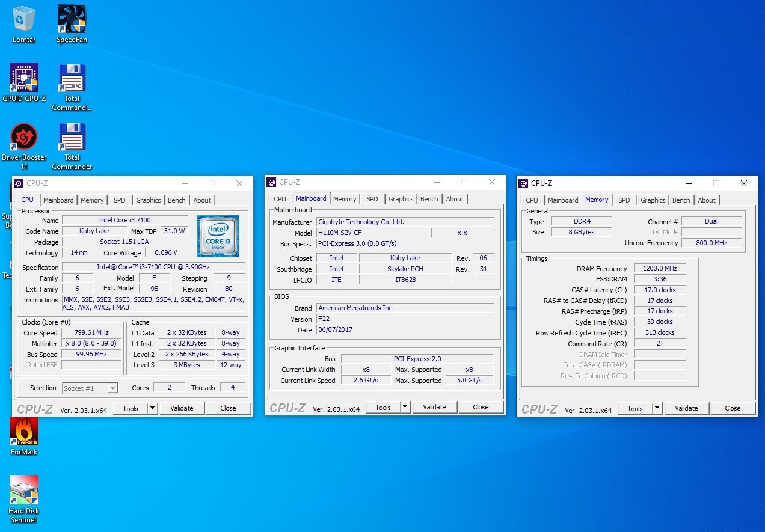Open Total Commander shortcut below the 64-bit one
Viewport: 765px width, 532px height.
pos(72,146)
